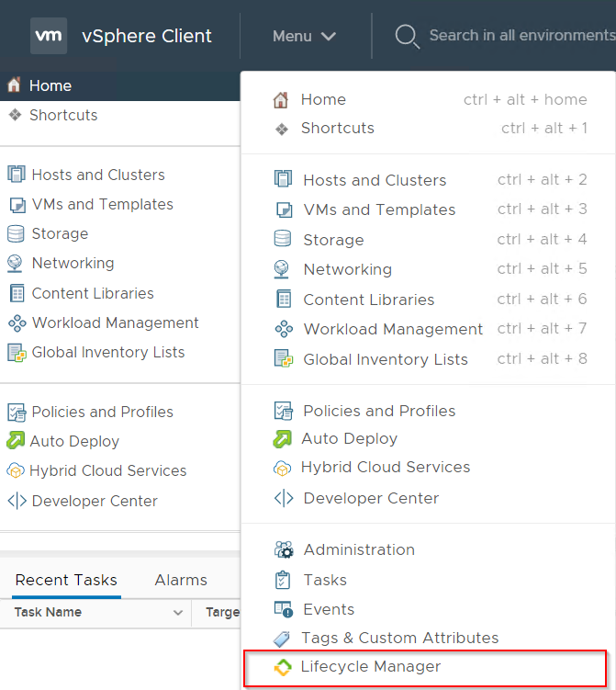Click the Lifecycle Manager icon in menu
The image size is (616, 690).
(283, 667)
